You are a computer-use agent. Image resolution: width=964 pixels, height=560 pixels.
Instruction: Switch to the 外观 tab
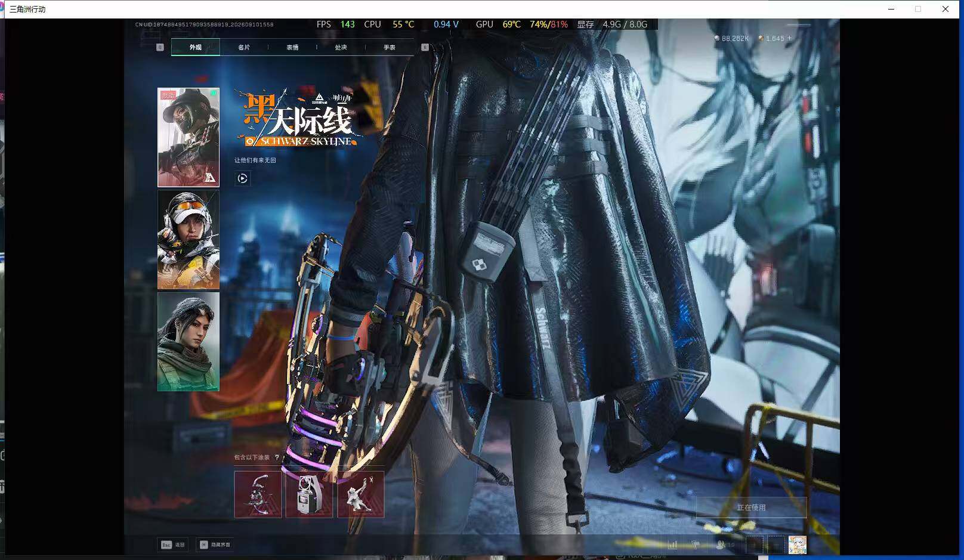coord(196,47)
